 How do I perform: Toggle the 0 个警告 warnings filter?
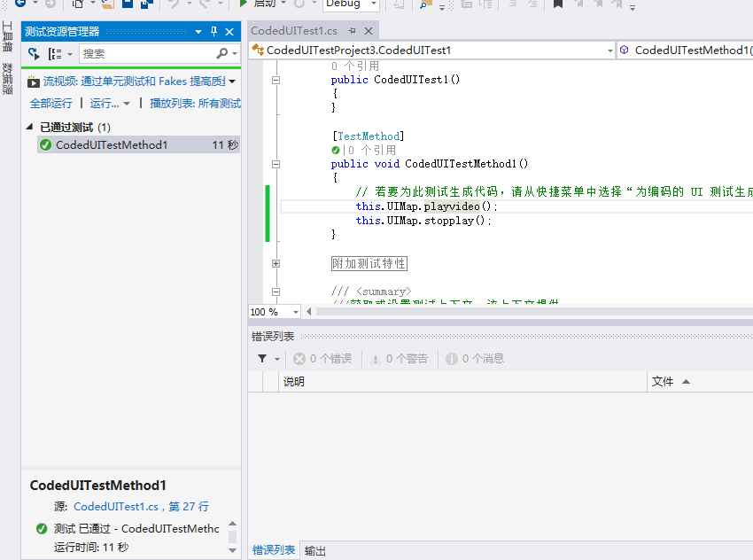(399, 359)
